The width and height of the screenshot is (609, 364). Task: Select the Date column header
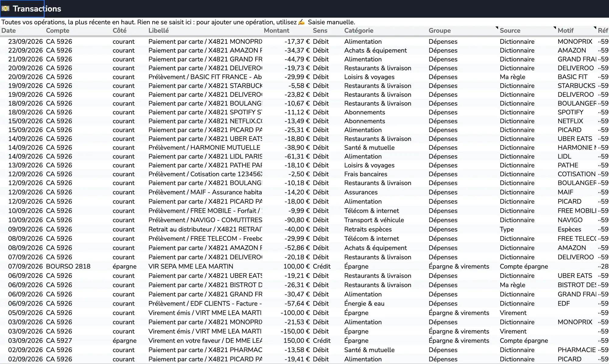click(9, 30)
